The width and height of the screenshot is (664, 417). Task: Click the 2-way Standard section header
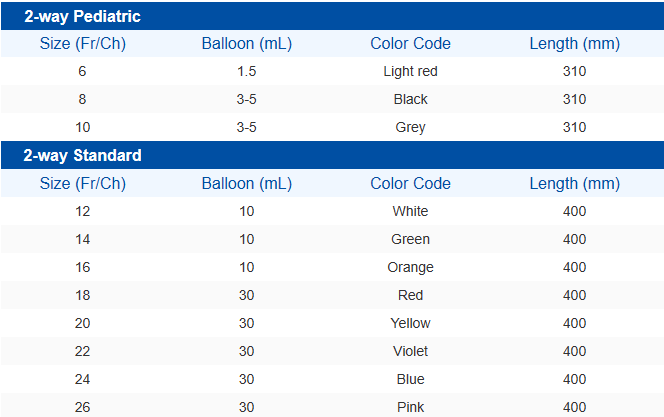click(82, 156)
